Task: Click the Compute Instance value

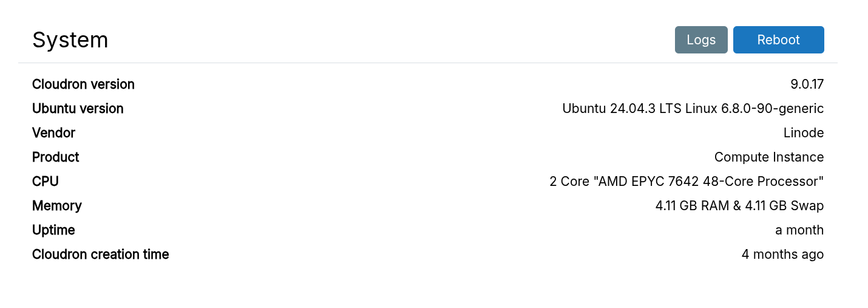Action: pos(768,157)
